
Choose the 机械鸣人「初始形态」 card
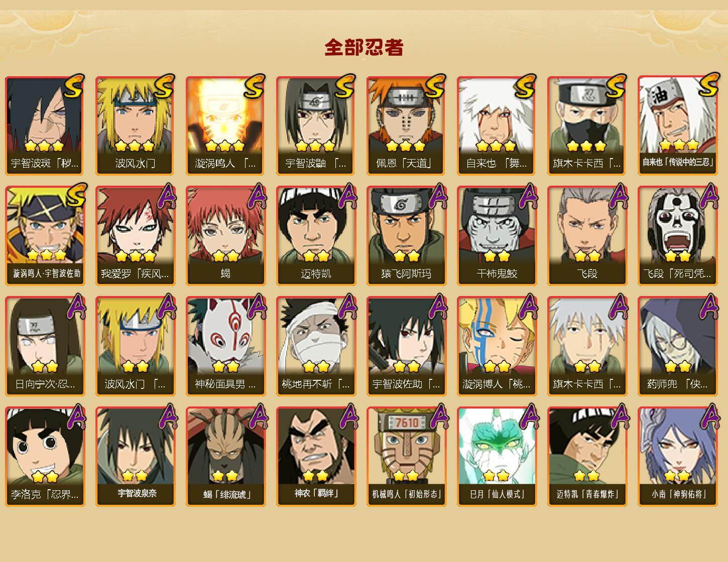tap(406, 456)
